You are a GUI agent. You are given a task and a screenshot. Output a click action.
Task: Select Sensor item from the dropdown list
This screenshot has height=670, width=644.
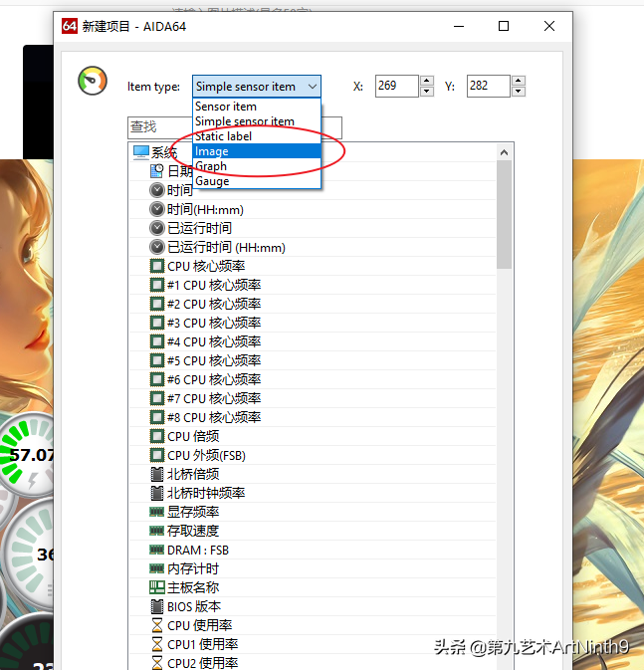257,107
